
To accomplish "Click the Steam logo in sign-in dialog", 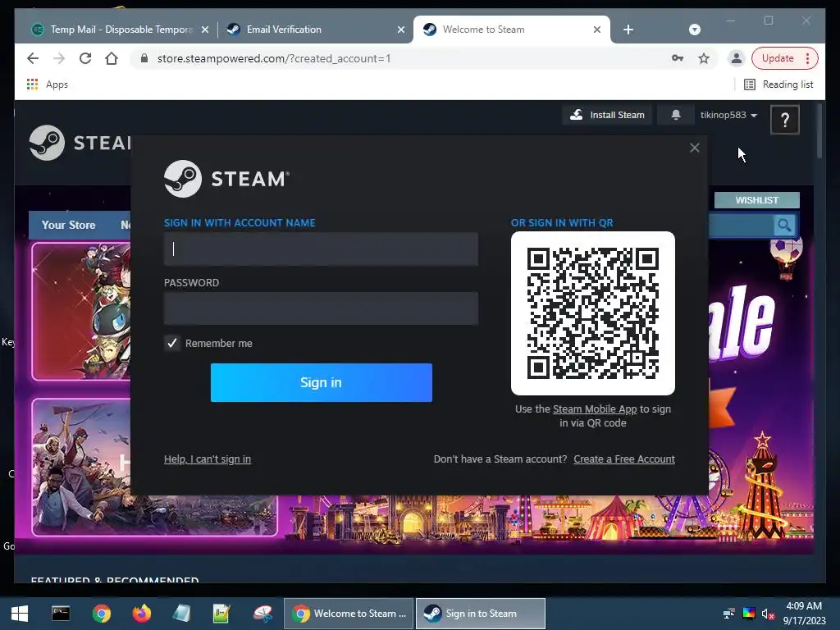I will click(226, 179).
